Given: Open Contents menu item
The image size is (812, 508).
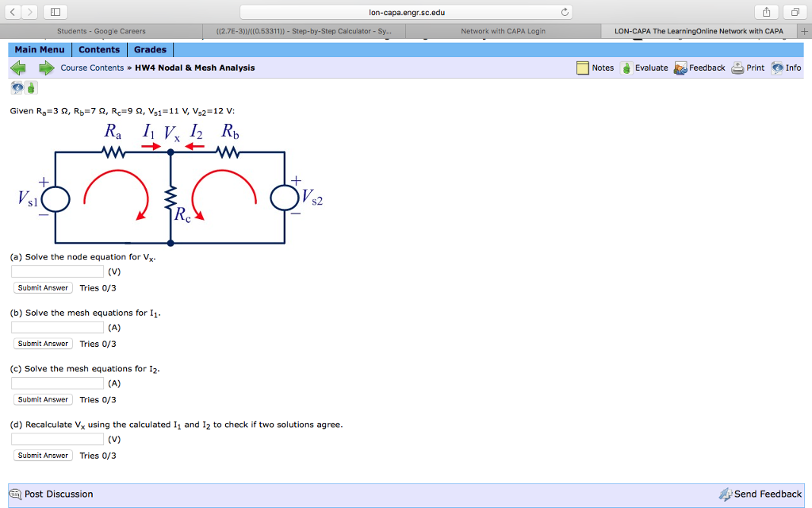Looking at the screenshot, I should pyautogui.click(x=99, y=50).
